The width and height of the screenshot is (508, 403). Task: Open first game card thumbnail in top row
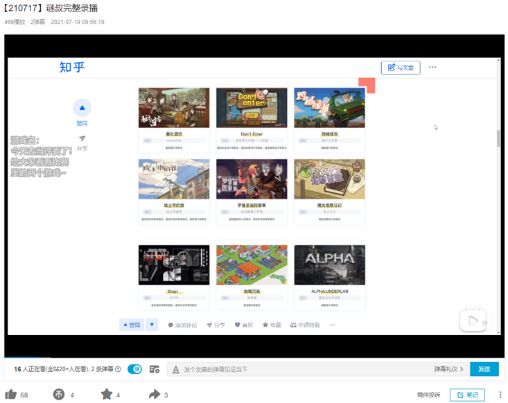click(x=174, y=108)
